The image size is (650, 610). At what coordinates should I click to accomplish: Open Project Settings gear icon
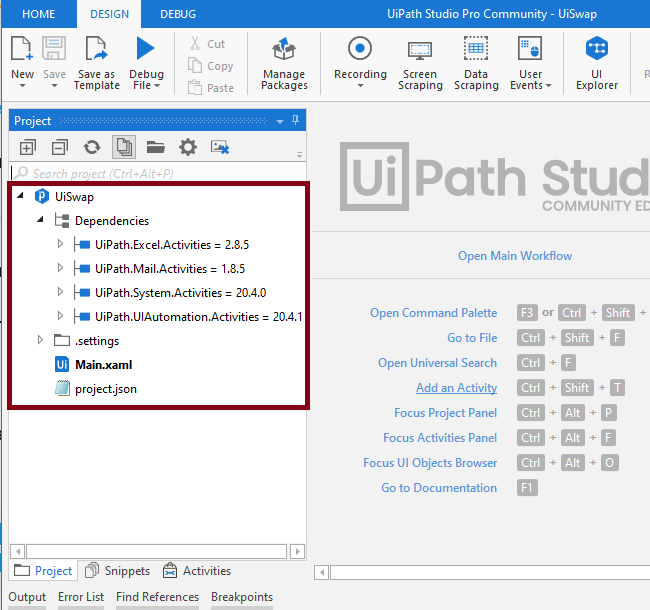point(188,147)
